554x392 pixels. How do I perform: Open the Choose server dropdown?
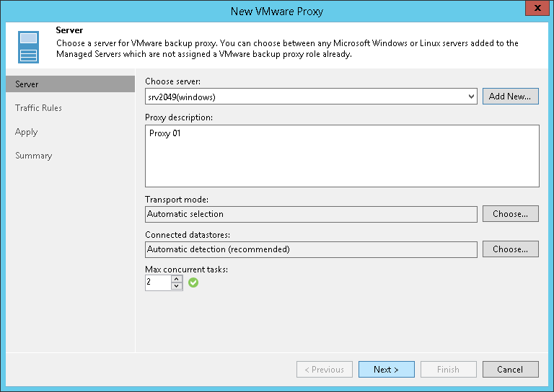click(x=471, y=96)
